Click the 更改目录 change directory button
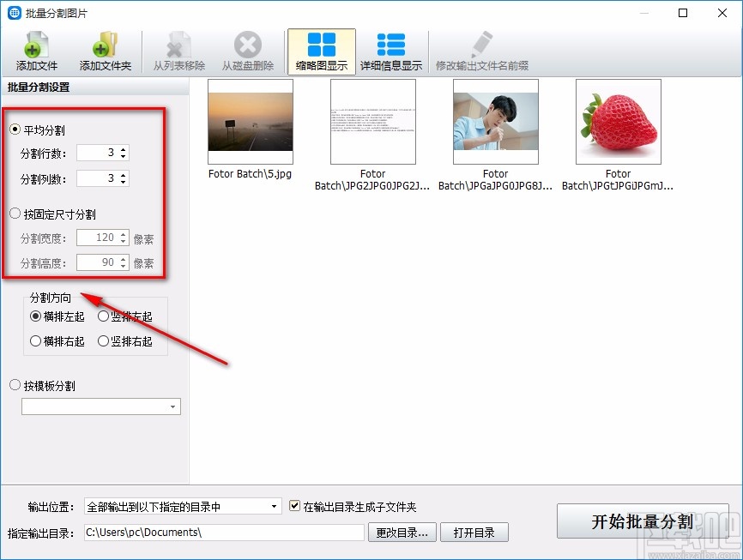743x560 pixels. click(x=402, y=532)
